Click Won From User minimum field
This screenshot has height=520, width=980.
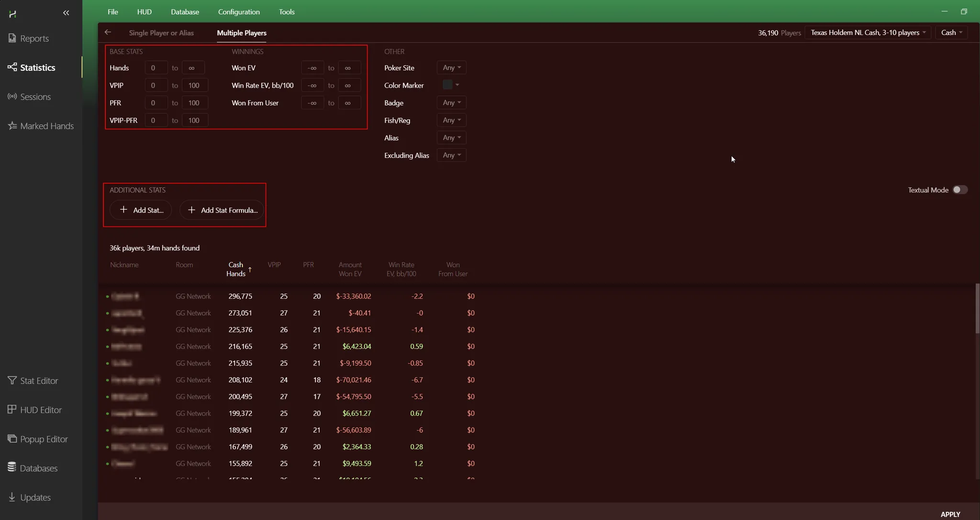pyautogui.click(x=312, y=102)
